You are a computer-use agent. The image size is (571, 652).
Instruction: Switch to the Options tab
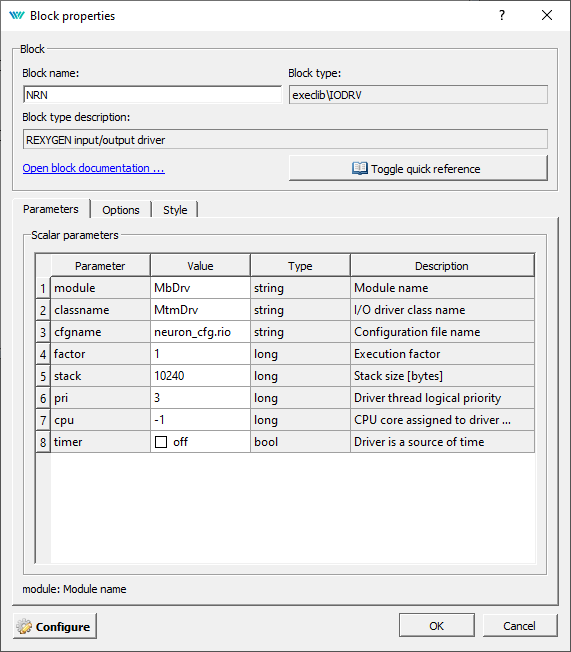click(121, 210)
